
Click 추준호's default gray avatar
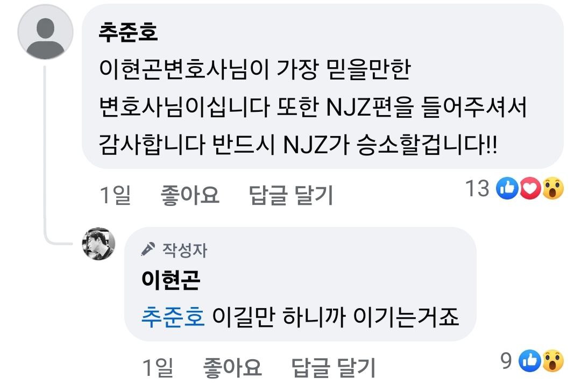(46, 32)
